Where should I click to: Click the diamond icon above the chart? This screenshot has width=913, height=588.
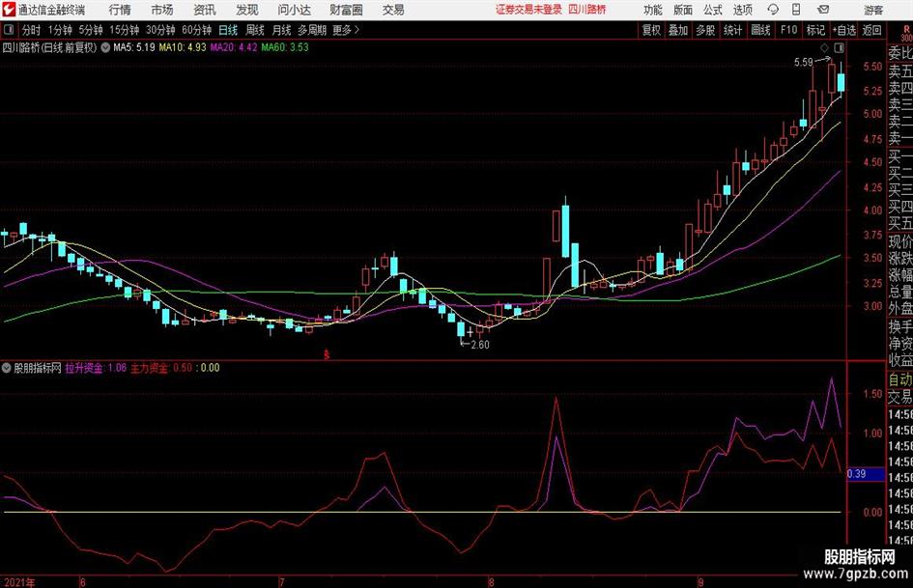click(x=824, y=47)
